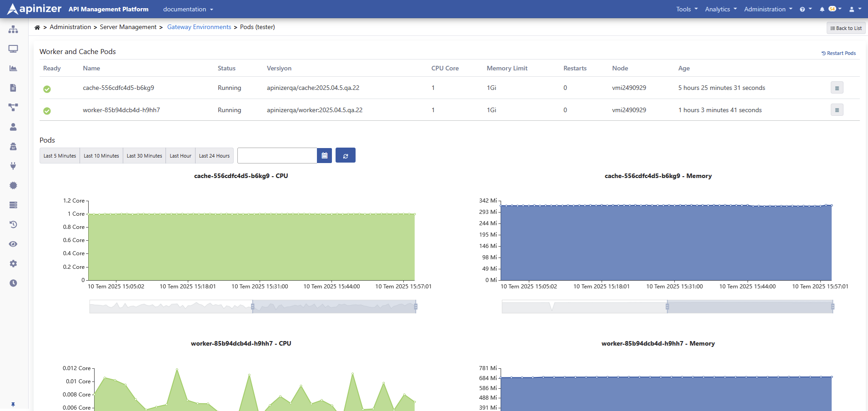Select the Last 24 Hours range
The height and width of the screenshot is (411, 868).
214,156
